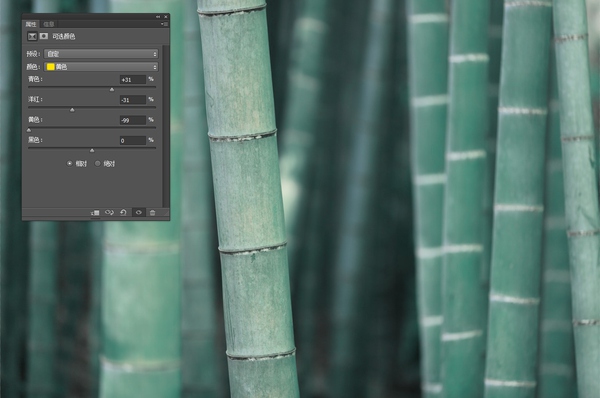Select the 相对 relative radio button

tap(69, 163)
